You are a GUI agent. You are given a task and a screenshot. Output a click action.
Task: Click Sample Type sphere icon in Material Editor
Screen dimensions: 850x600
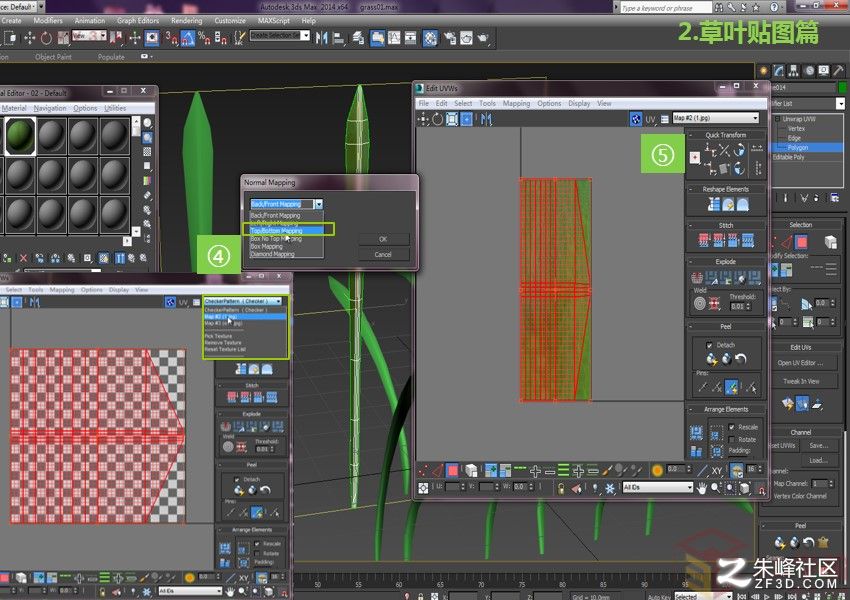(x=147, y=123)
